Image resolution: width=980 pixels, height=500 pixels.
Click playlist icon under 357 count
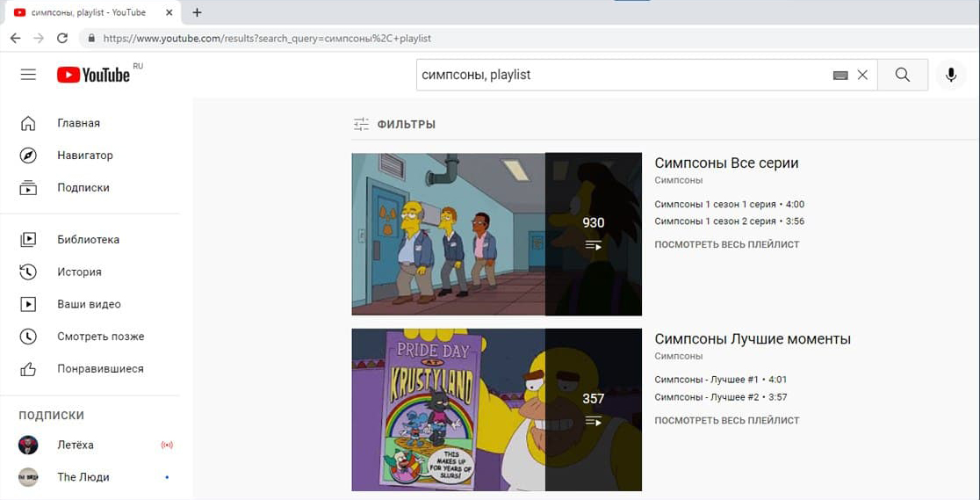(593, 421)
